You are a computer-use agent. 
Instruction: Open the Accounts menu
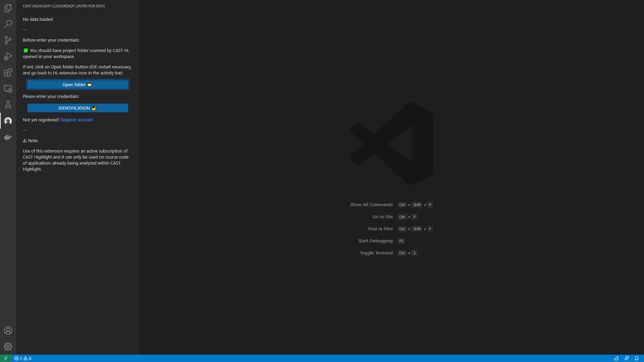(8, 330)
